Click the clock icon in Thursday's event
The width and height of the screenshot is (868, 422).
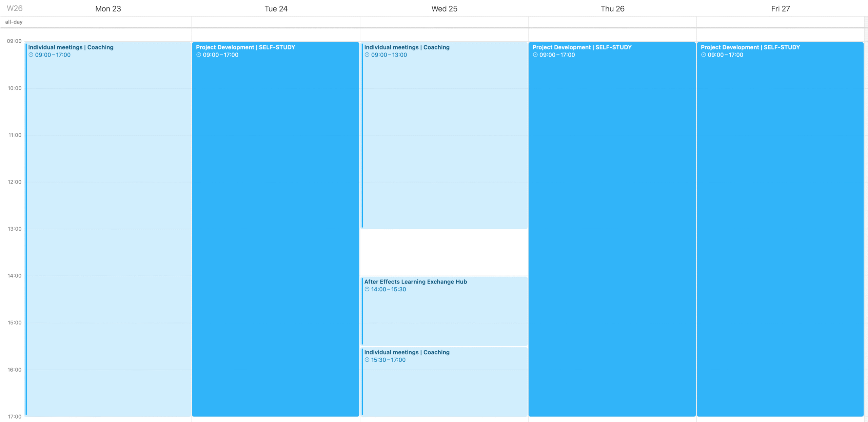[x=535, y=55]
